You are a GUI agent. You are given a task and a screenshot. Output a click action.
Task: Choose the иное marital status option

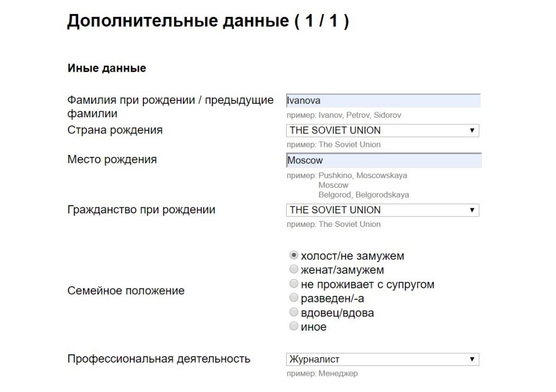[294, 326]
